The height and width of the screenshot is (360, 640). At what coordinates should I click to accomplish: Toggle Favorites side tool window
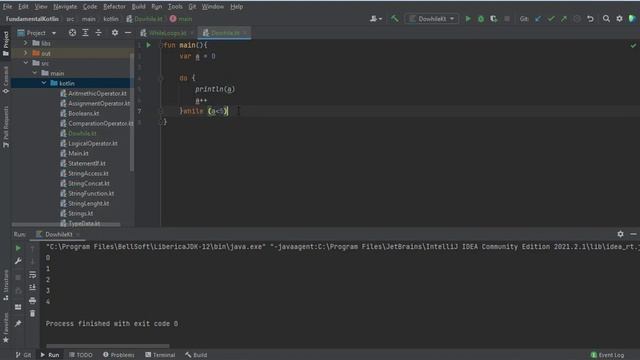(x=6, y=328)
